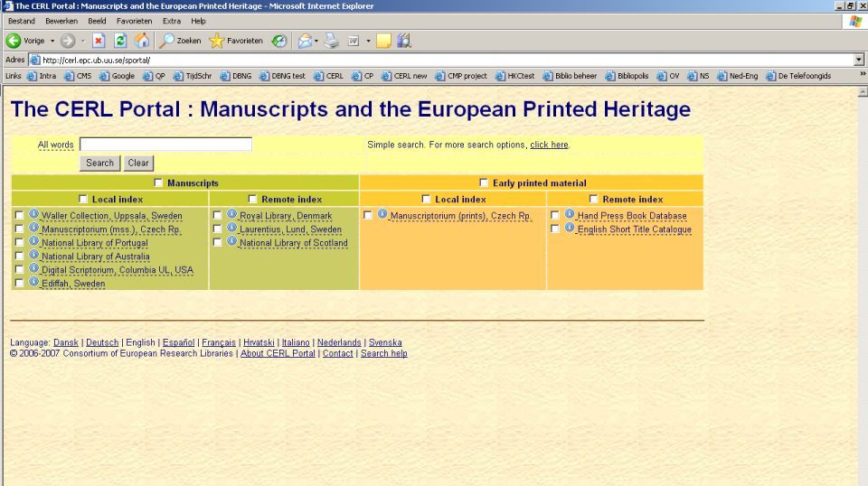Open the About CERL Portal link

click(278, 353)
